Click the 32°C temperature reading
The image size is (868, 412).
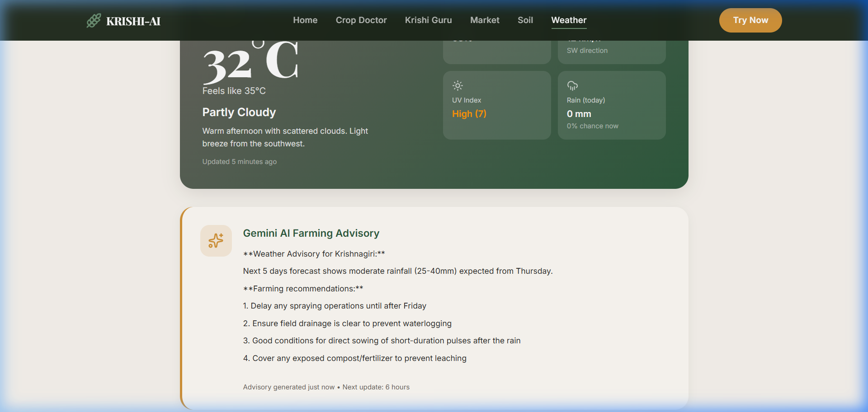250,62
